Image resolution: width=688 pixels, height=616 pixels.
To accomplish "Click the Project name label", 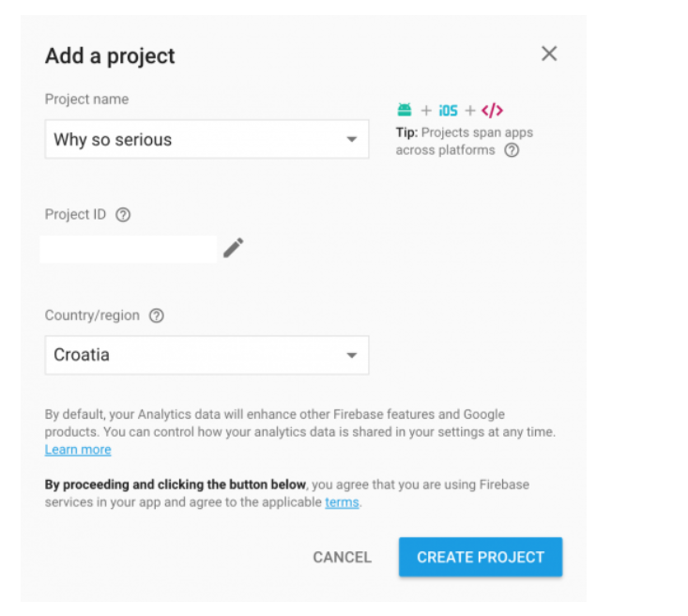I will (x=87, y=100).
